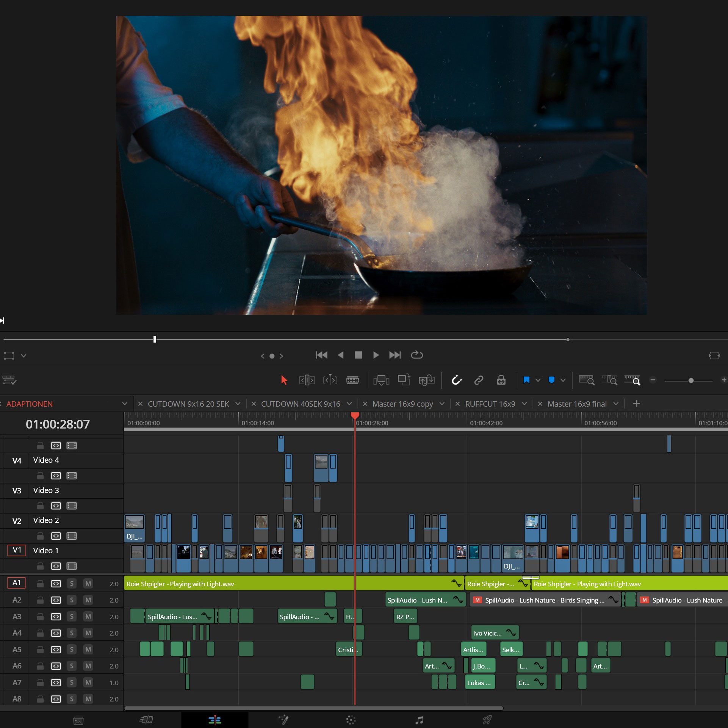Image resolution: width=728 pixels, height=728 pixels.
Task: Toggle Linked Selection with the chain icon
Action: point(479,380)
